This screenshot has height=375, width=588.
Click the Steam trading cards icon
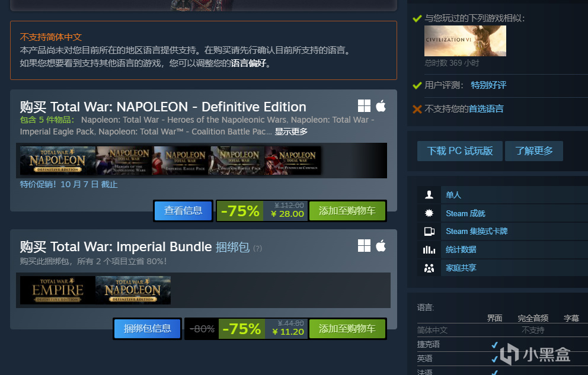429,232
